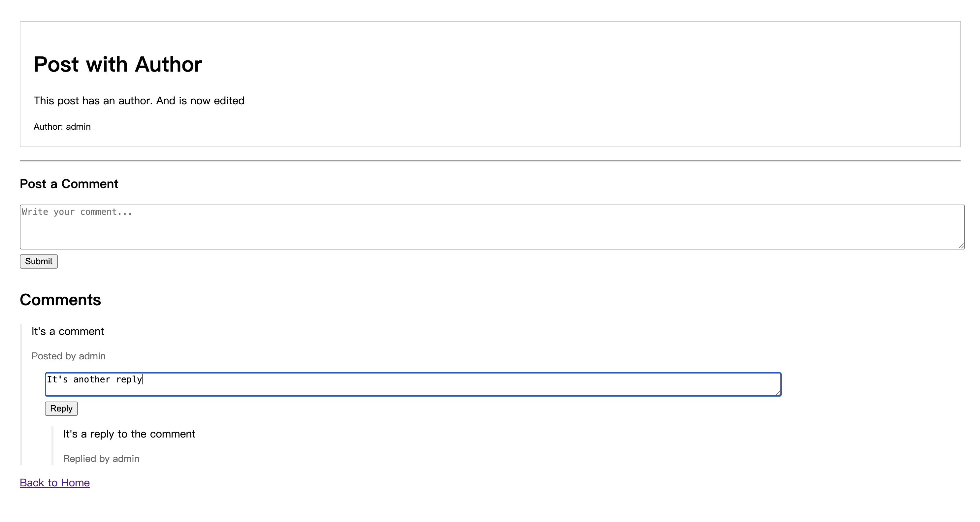The width and height of the screenshot is (980, 522).
Task: Click the "Post a Comment" heading
Action: (x=69, y=184)
